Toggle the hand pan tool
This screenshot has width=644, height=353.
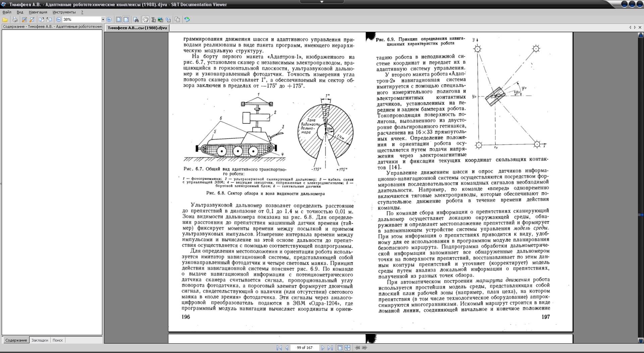pyautogui.click(x=146, y=20)
